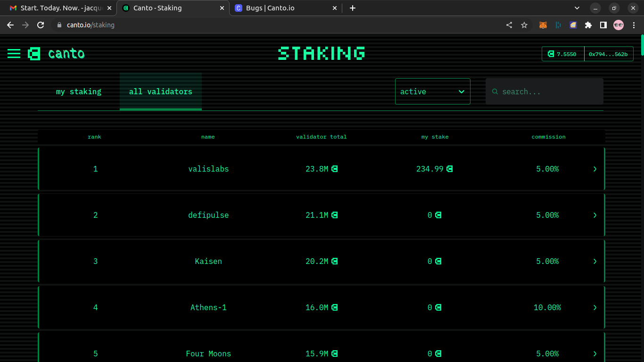
Task: Click the Canto balance 7.5550 button
Action: pos(563,54)
